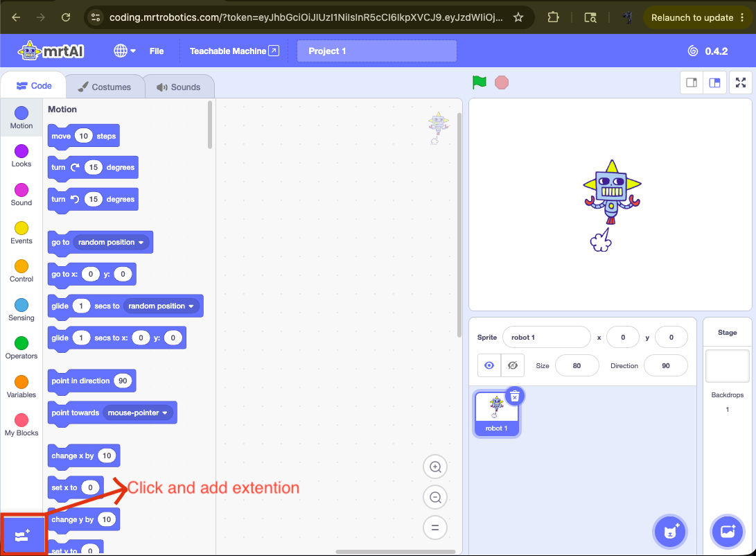Open browser extensions puzzle icon
Screen dimensions: 756x556
[553, 17]
